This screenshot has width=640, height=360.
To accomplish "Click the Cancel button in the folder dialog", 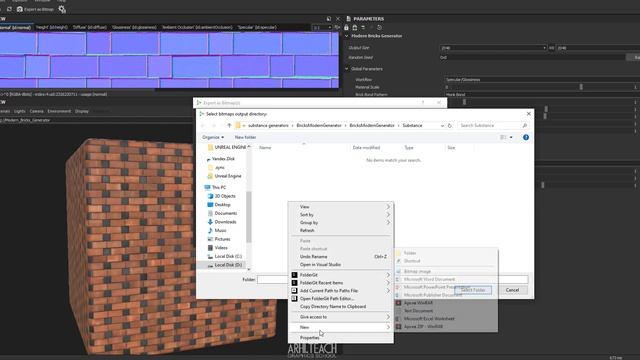I will click(x=512, y=290).
